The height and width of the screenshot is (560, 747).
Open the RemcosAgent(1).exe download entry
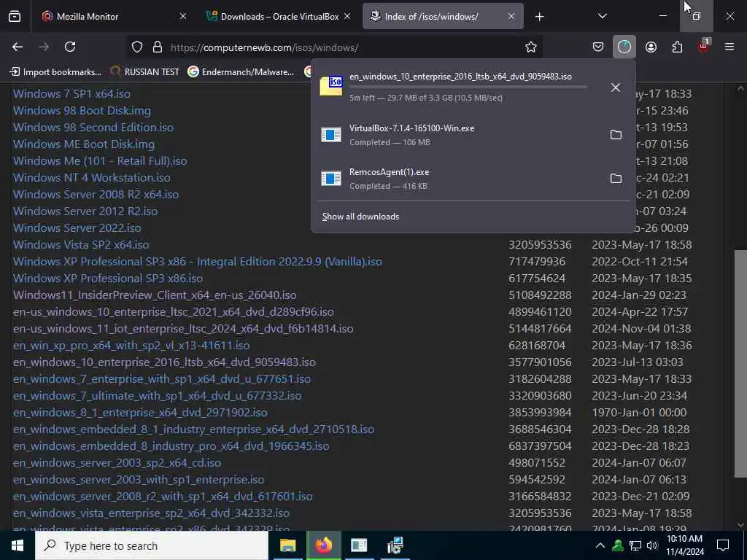click(x=458, y=179)
